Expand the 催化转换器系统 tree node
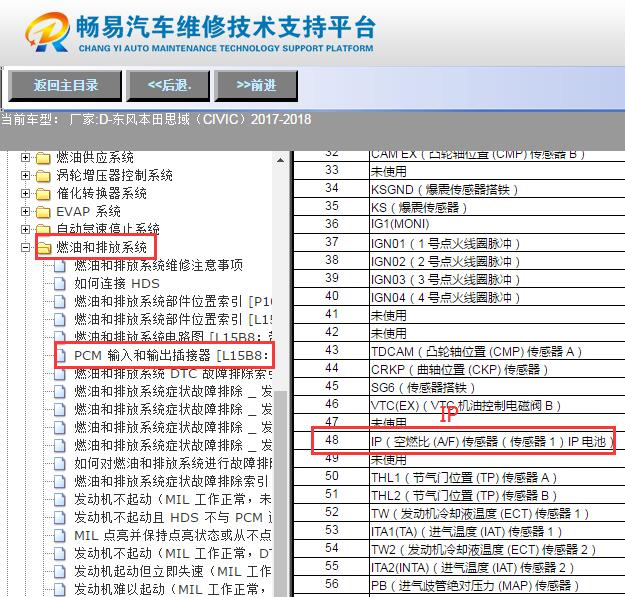The height and width of the screenshot is (597, 625). coord(25,193)
